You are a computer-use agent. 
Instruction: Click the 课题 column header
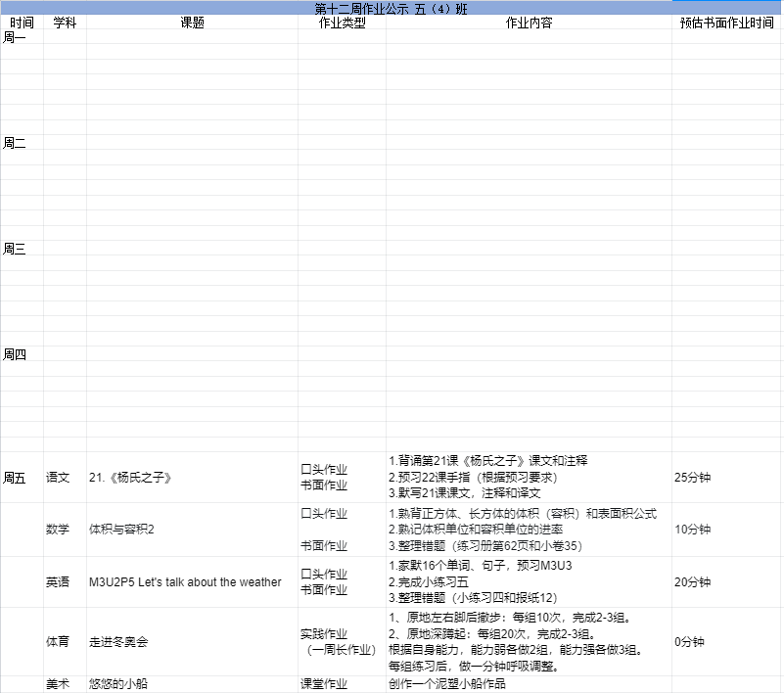[192, 23]
